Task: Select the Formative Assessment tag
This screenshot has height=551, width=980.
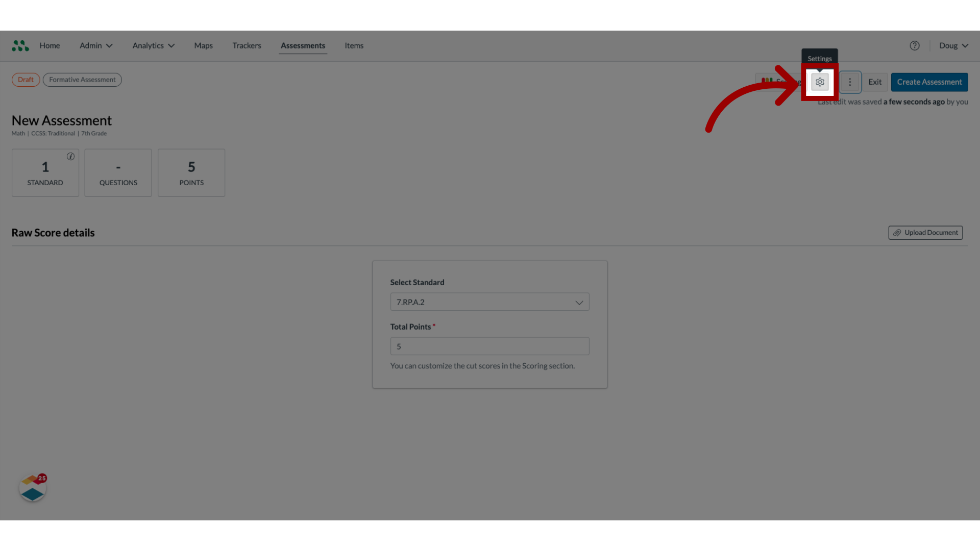Action: click(x=82, y=80)
